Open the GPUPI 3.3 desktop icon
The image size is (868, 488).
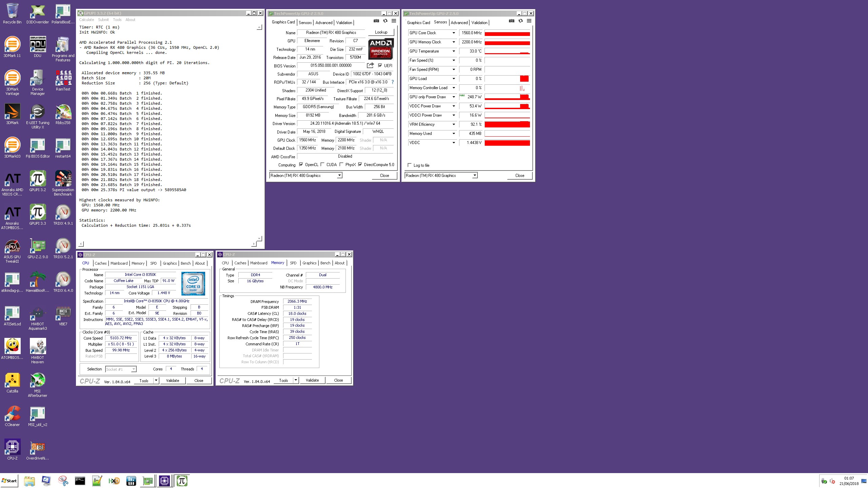(x=38, y=215)
